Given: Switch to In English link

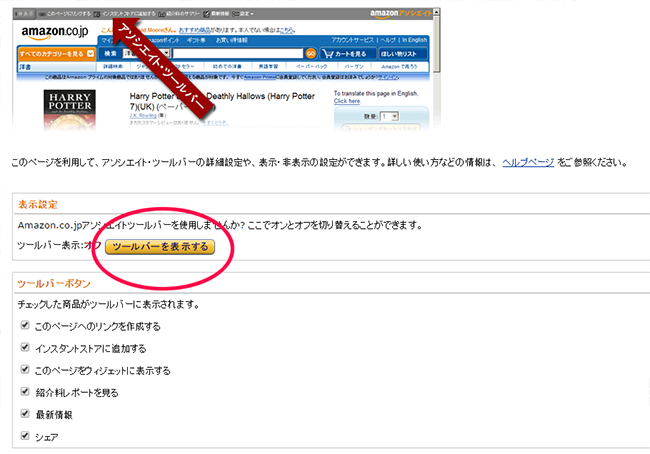Looking at the screenshot, I should [x=414, y=40].
